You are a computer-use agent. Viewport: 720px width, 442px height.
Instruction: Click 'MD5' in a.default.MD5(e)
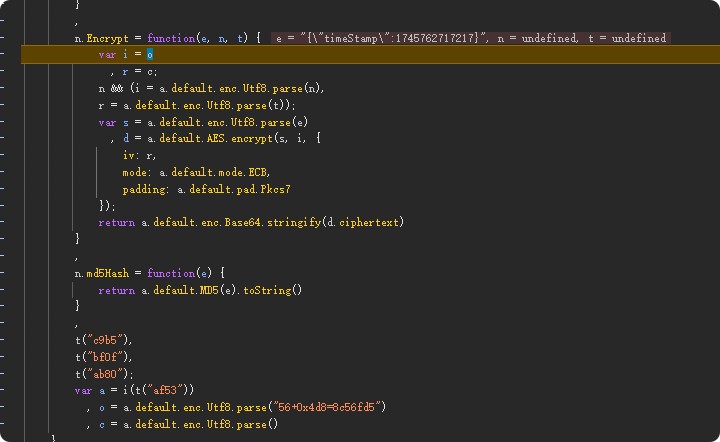(x=209, y=291)
